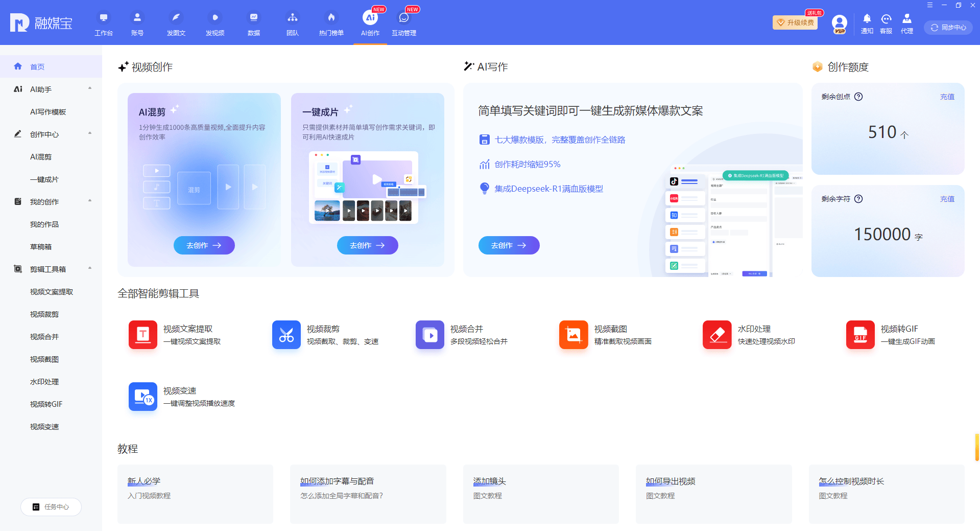Open sidebar item 视频截图

[x=51, y=359]
